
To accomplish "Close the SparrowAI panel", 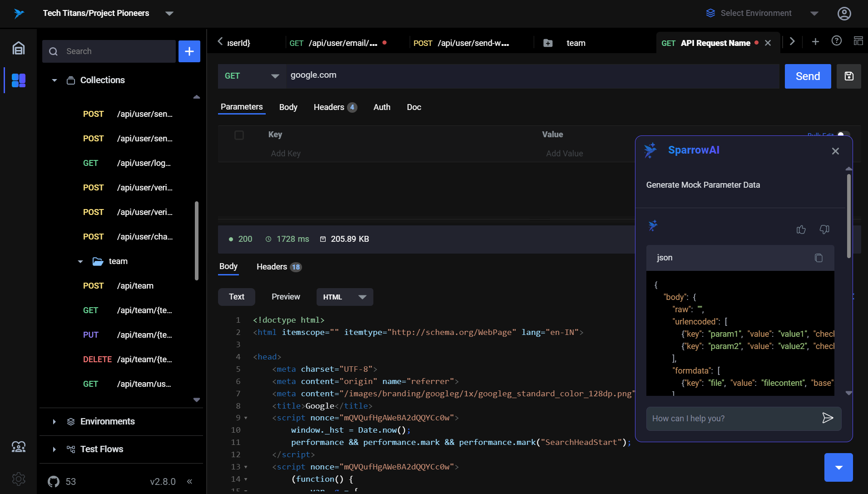I will click(x=835, y=151).
